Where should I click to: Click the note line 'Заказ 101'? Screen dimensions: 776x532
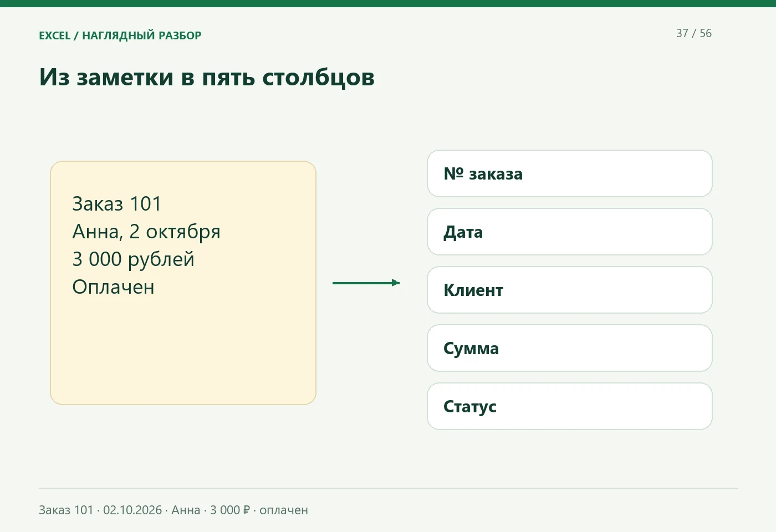116,204
